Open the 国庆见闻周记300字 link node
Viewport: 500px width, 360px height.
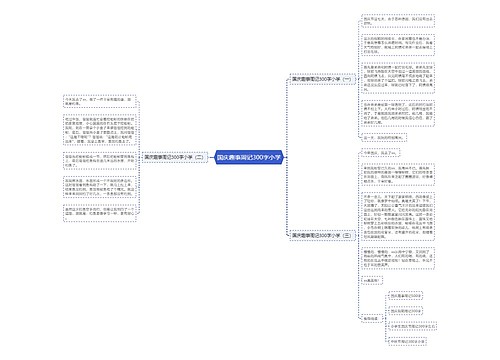click(x=405, y=311)
